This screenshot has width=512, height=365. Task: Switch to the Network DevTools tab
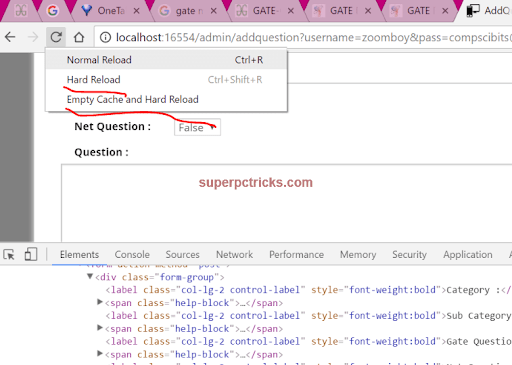(x=234, y=255)
